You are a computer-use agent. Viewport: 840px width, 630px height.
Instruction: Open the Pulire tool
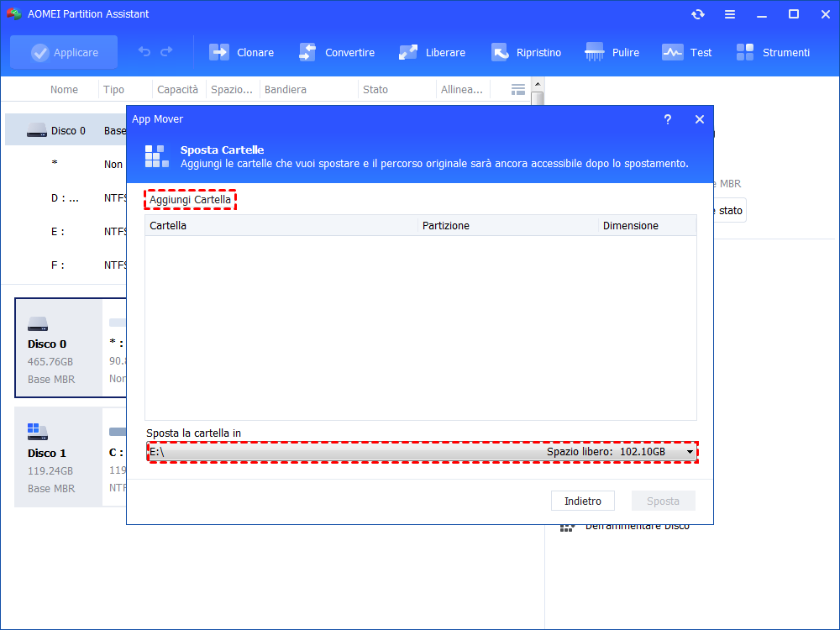pos(612,52)
